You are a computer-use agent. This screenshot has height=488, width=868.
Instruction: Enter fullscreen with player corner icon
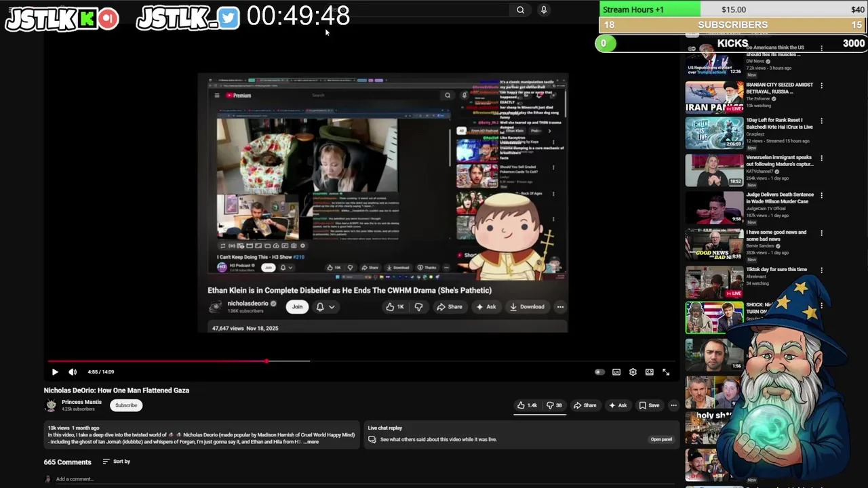click(666, 371)
